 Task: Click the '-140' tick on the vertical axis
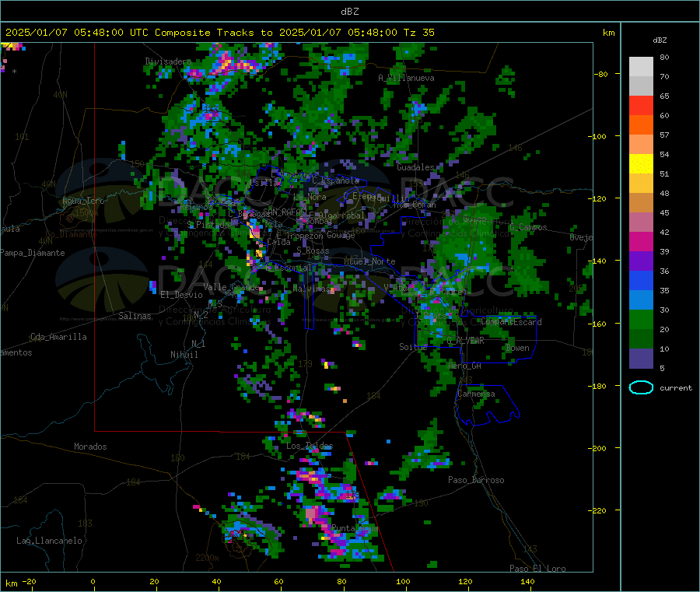(598, 261)
